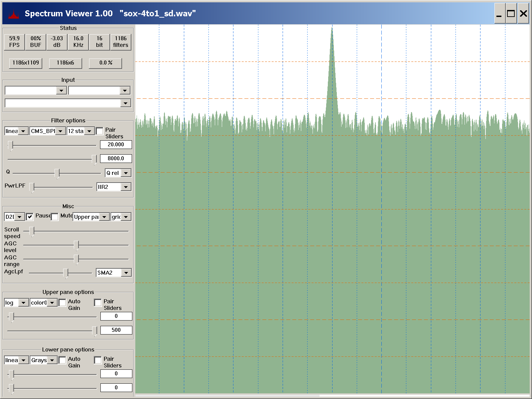This screenshot has height=399, width=532.
Task: Click the 8000.0 frequency input field
Action: [116, 159]
